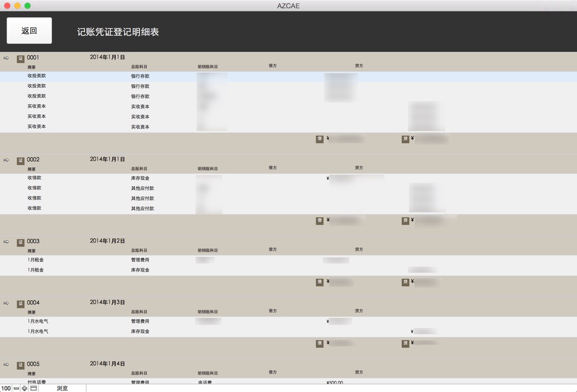The image size is (577, 392).
Task: Click the arrow icon beside voucher 0003
Action: pos(6,242)
